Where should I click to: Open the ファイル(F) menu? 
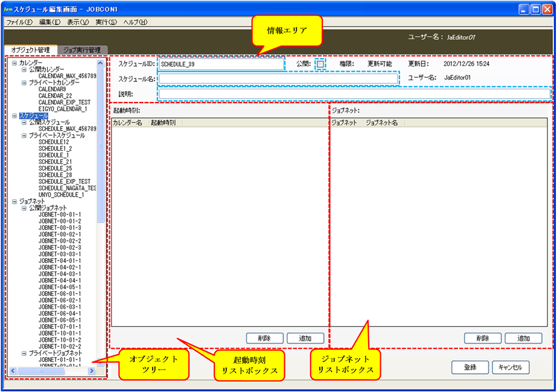(19, 22)
